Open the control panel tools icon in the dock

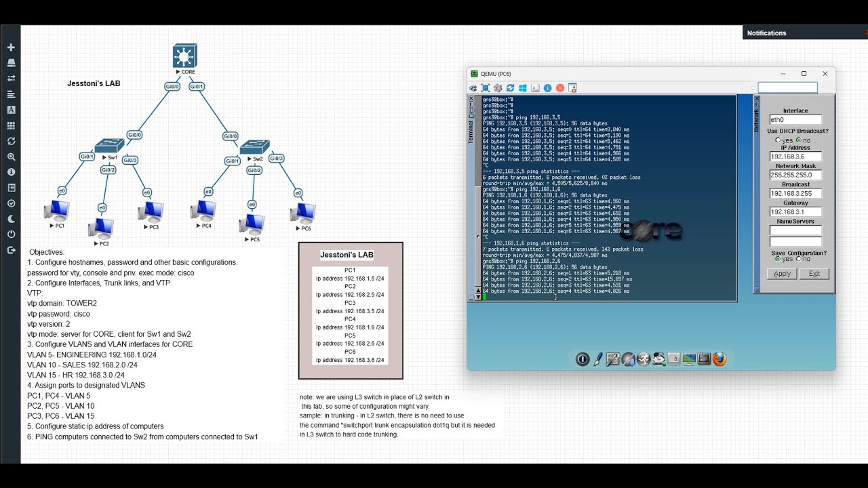pyautogui.click(x=613, y=359)
